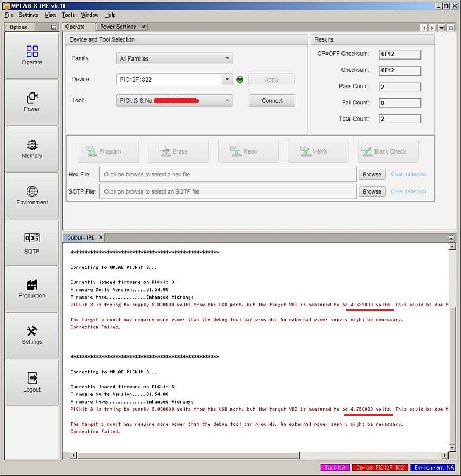Close the Output - IPE tab
Viewport: 461px width, 476px height.
click(101, 237)
